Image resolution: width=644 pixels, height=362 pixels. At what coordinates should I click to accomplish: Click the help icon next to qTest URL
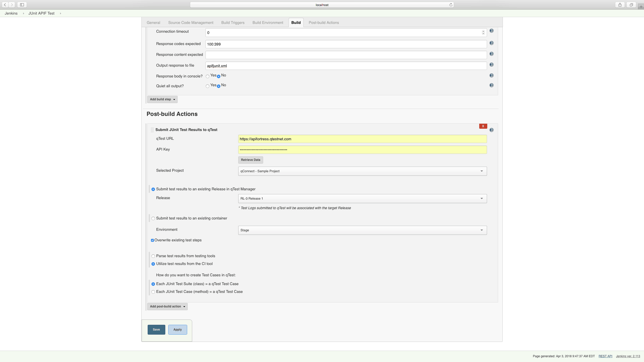[491, 130]
